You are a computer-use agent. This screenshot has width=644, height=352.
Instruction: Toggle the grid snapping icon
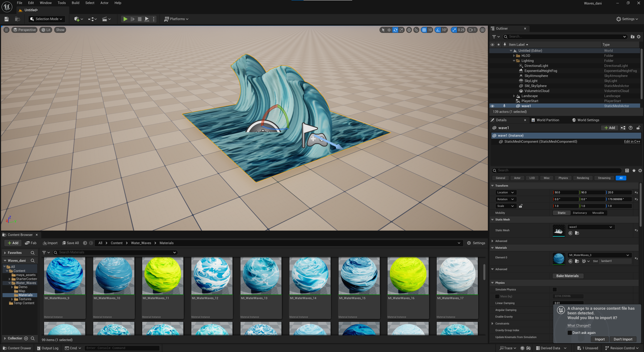(x=424, y=30)
